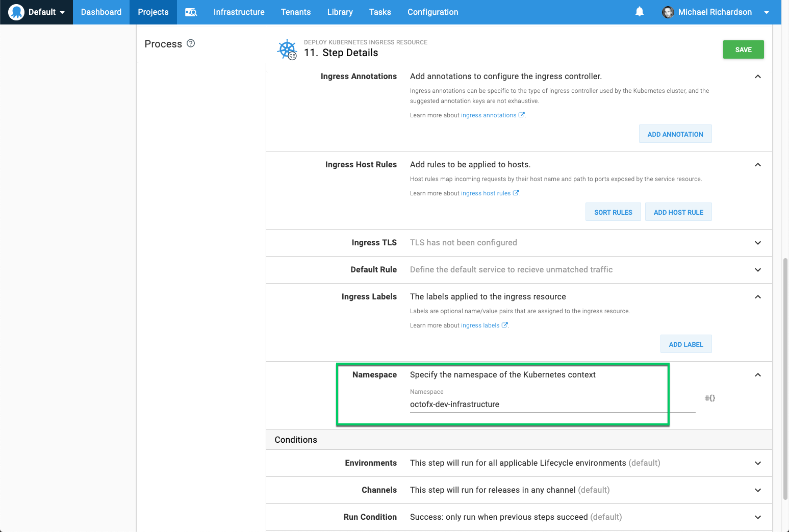This screenshot has width=789, height=532.
Task: Click the Namespace input field
Action: pos(510,404)
